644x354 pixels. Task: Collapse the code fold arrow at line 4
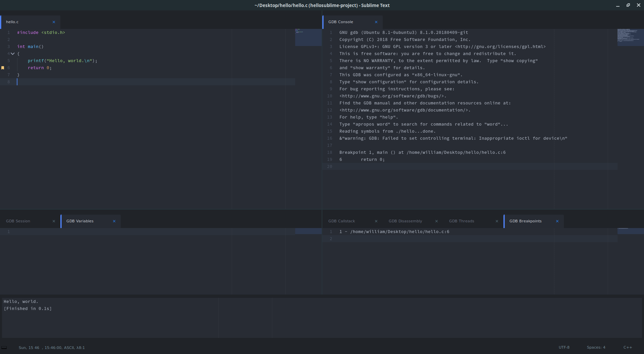(13, 54)
